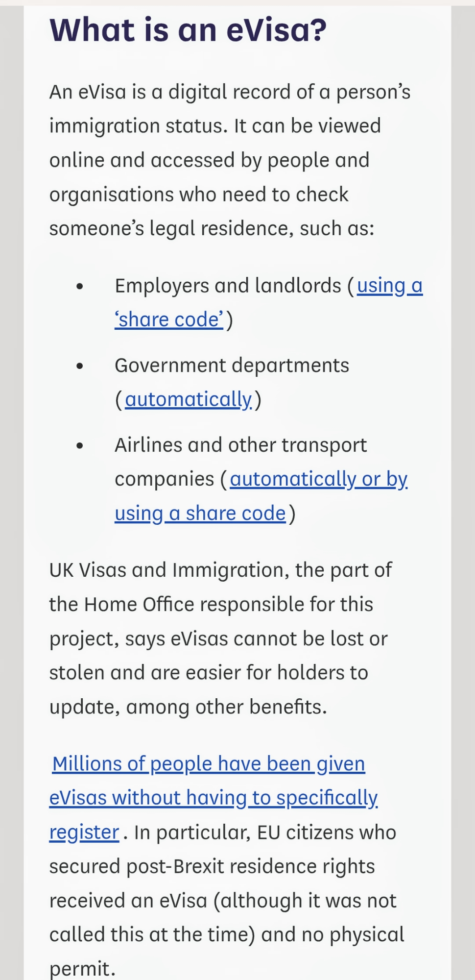Image resolution: width=475 pixels, height=980 pixels.
Task: Click the "immigration status" phrase
Action: click(x=139, y=126)
